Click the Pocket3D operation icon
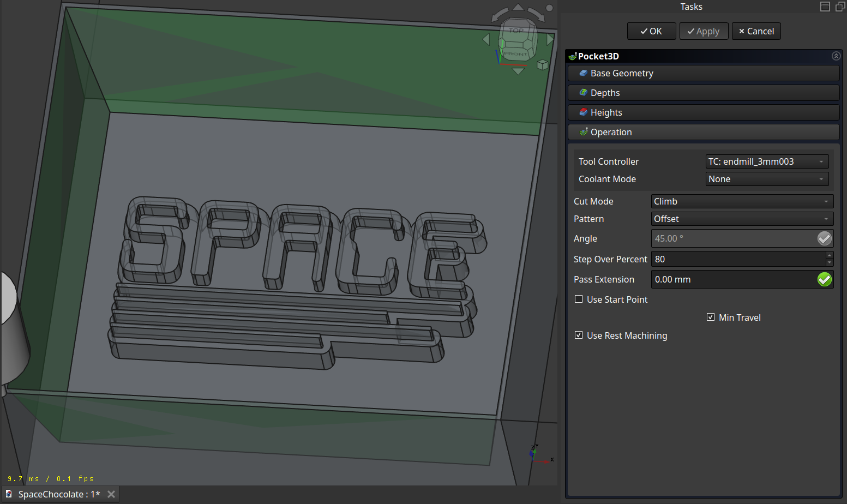 tap(573, 56)
